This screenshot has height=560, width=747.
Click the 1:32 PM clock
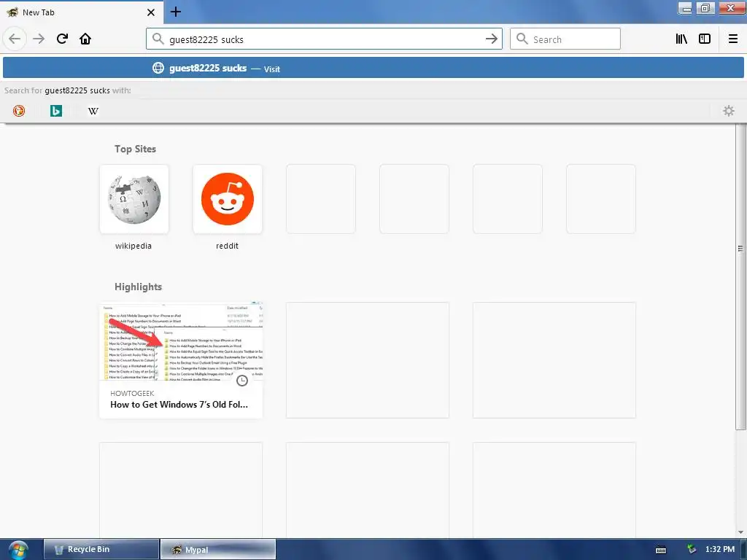[720, 549]
